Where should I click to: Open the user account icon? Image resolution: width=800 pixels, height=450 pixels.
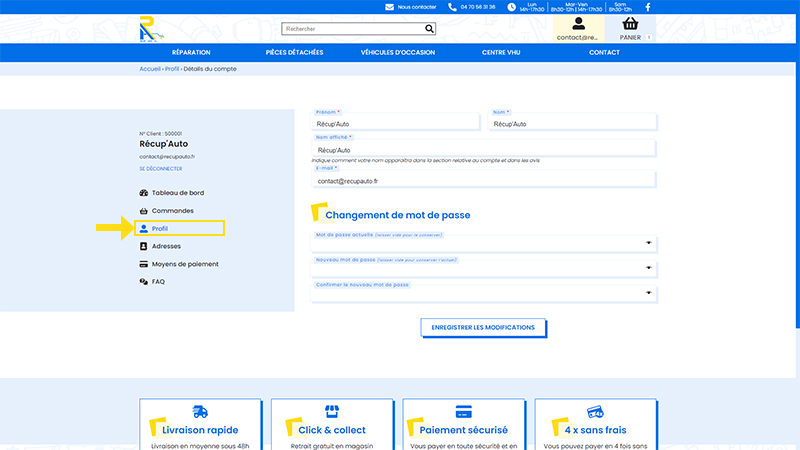pos(578,23)
